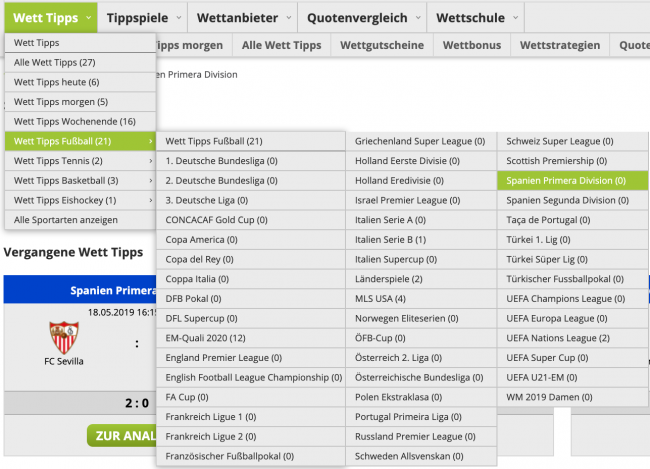This screenshot has width=650, height=469.
Task: Open the Wettstrategien tab
Action: tap(560, 45)
